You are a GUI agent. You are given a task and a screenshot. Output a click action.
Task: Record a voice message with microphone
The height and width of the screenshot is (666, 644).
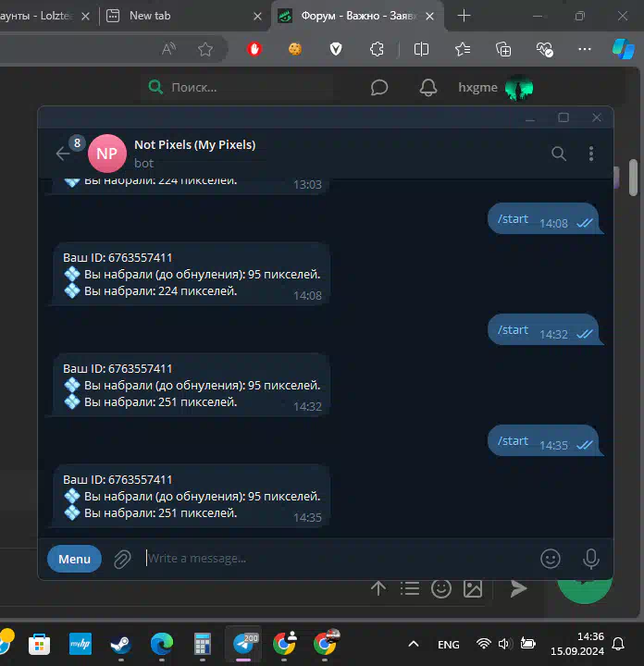click(x=591, y=559)
